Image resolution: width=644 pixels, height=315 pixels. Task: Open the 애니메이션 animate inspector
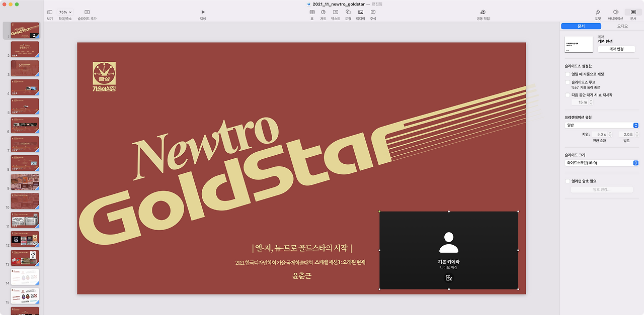[x=615, y=12]
